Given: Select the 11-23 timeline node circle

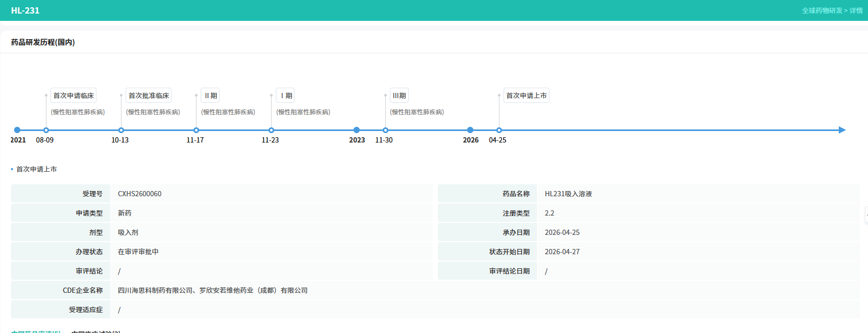Looking at the screenshot, I should (271, 130).
